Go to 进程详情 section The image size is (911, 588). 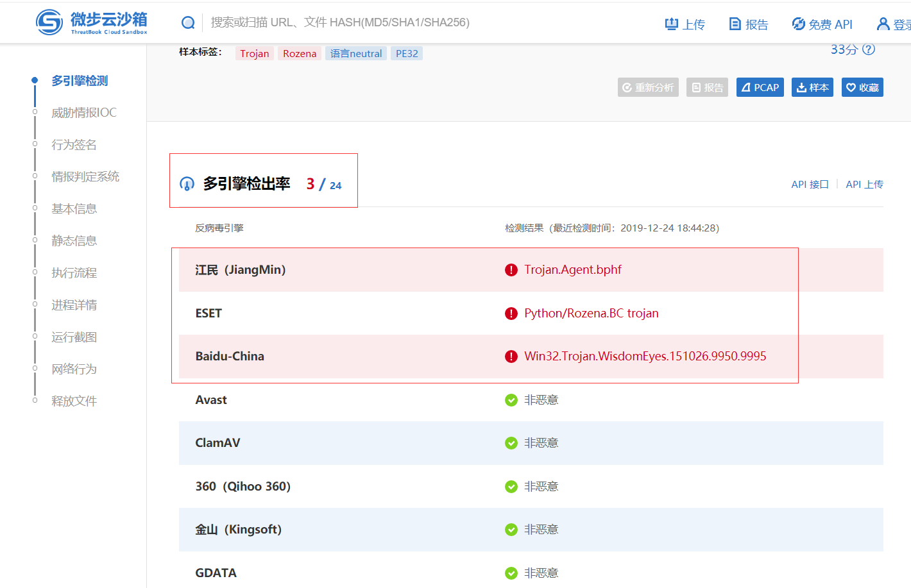click(x=74, y=305)
